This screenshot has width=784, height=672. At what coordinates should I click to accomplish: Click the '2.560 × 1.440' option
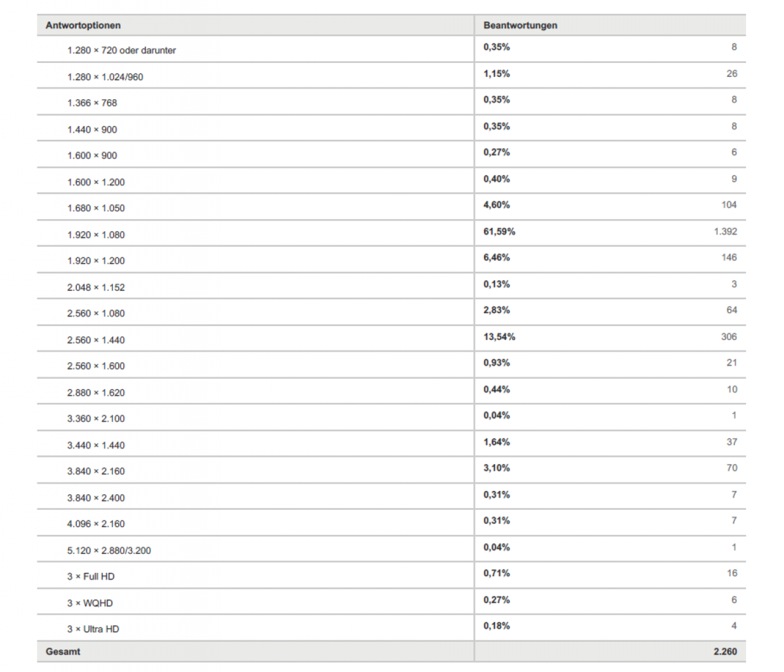coord(96,340)
